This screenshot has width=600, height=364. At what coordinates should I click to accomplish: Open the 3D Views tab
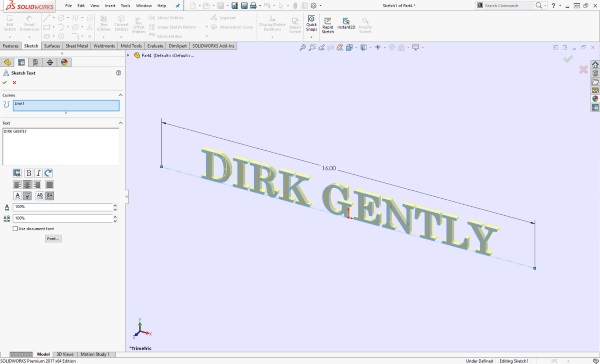tap(65, 354)
